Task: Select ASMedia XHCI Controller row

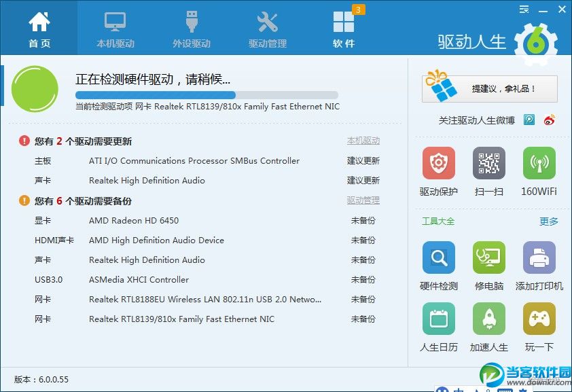Action: click(207, 280)
